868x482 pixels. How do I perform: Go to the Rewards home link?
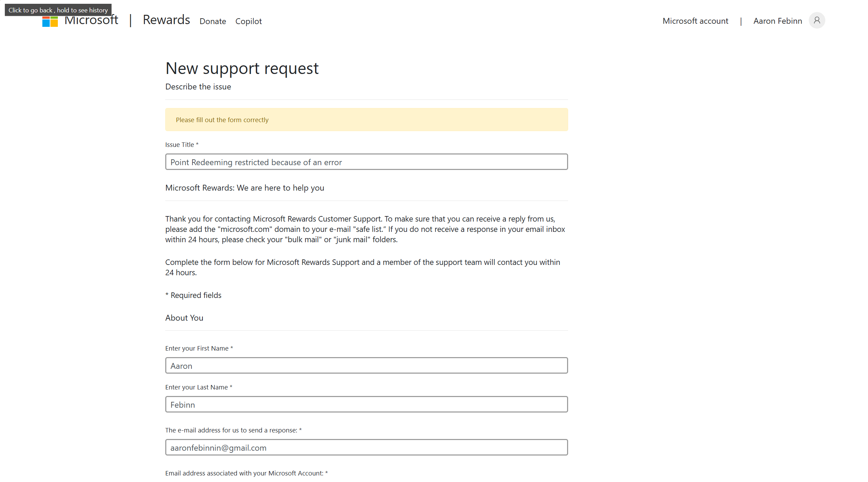(x=166, y=20)
